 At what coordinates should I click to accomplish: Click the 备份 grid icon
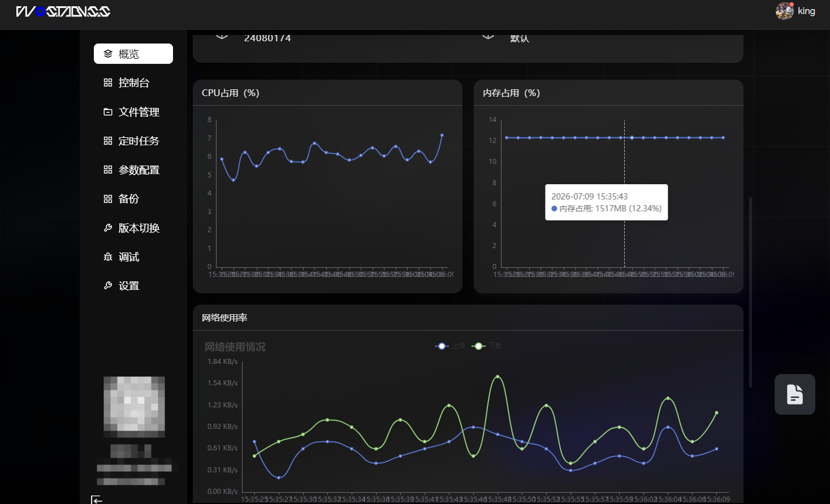click(108, 199)
